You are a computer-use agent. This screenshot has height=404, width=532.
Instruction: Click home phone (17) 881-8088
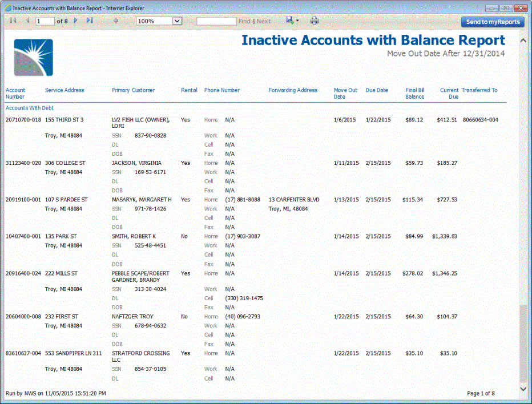pos(243,200)
